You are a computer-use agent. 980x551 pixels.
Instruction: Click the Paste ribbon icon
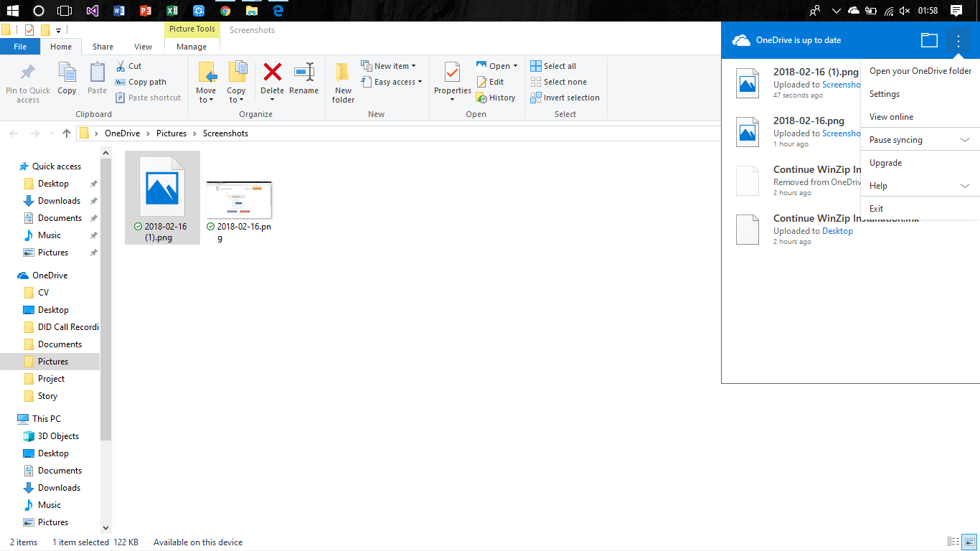click(97, 72)
